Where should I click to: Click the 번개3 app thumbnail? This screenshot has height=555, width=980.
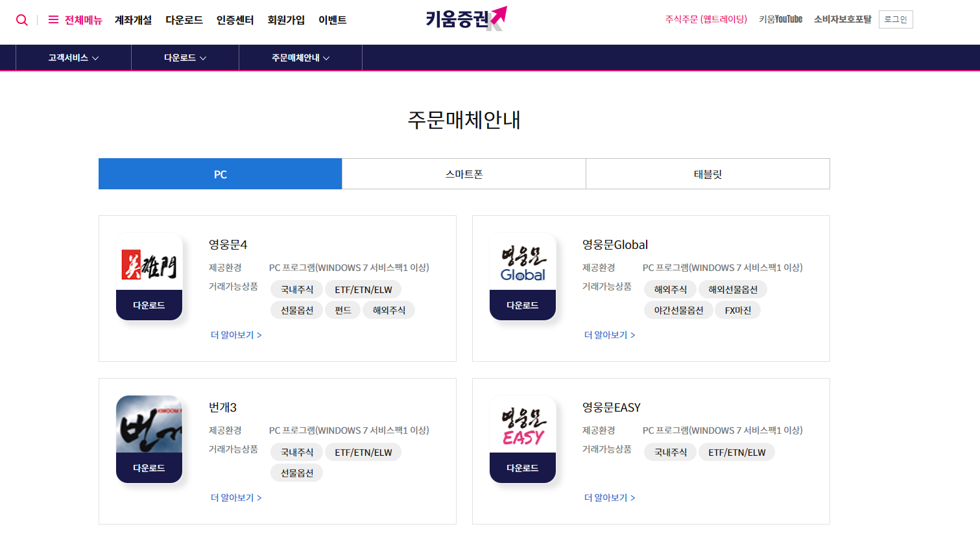pyautogui.click(x=149, y=424)
